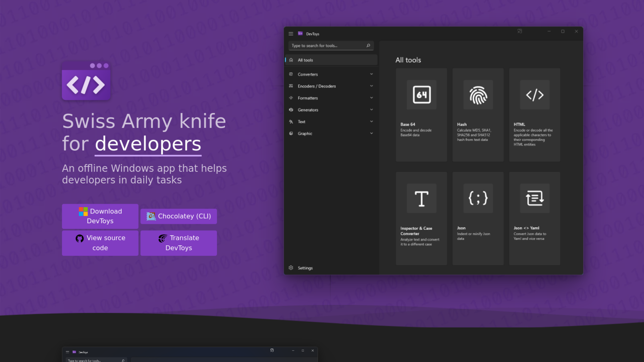Click the home icon beside All tools

[291, 60]
